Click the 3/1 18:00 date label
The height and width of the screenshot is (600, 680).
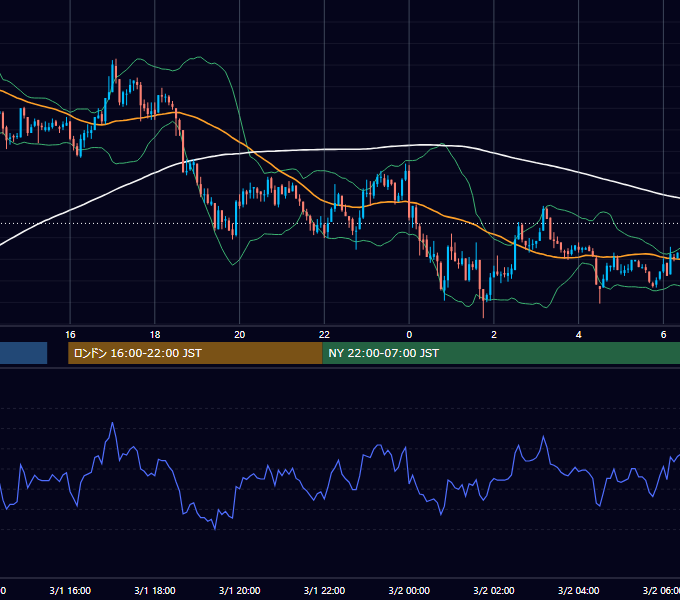(155, 590)
